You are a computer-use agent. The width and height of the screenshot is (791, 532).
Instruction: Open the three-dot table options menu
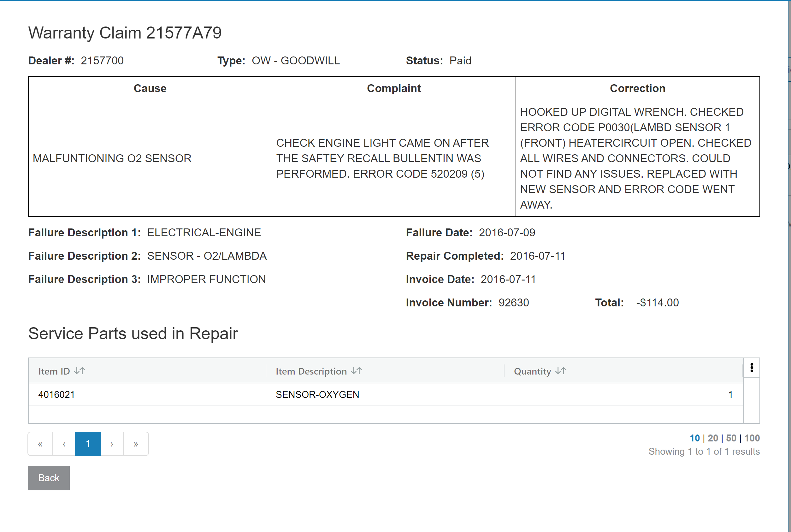[752, 368]
